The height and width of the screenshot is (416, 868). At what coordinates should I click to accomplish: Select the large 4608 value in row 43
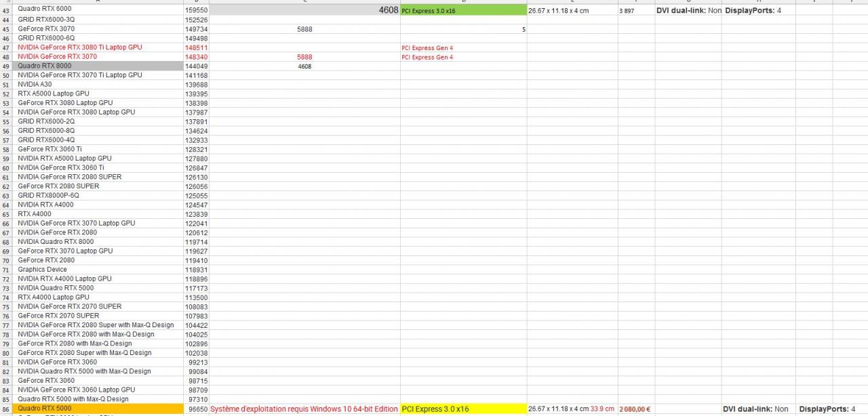(304, 10)
